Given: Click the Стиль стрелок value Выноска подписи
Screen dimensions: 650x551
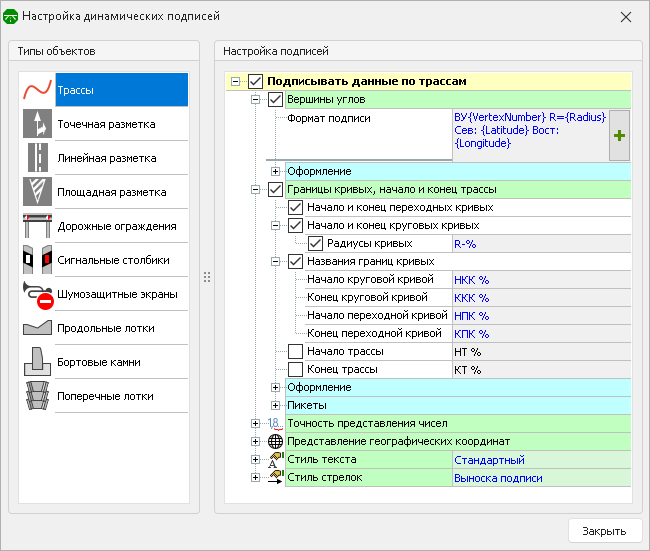Looking at the screenshot, I should [x=498, y=478].
